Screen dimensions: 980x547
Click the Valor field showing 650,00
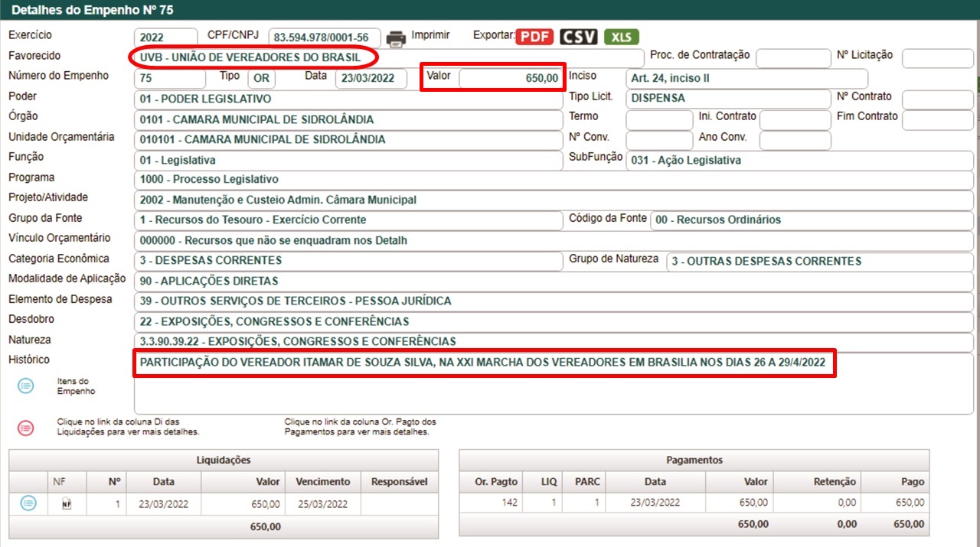tap(510, 79)
